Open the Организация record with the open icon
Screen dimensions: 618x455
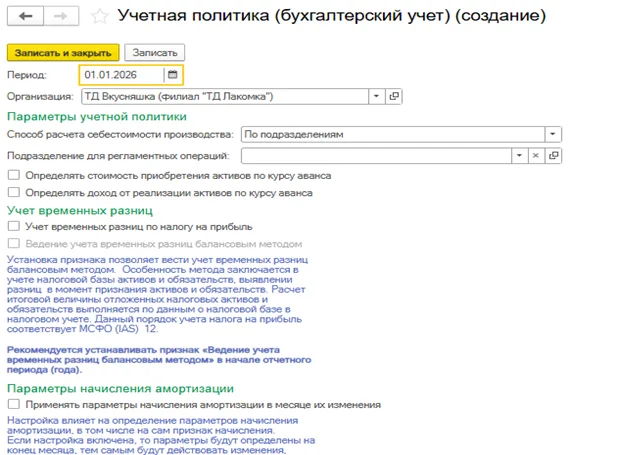pyautogui.click(x=394, y=96)
